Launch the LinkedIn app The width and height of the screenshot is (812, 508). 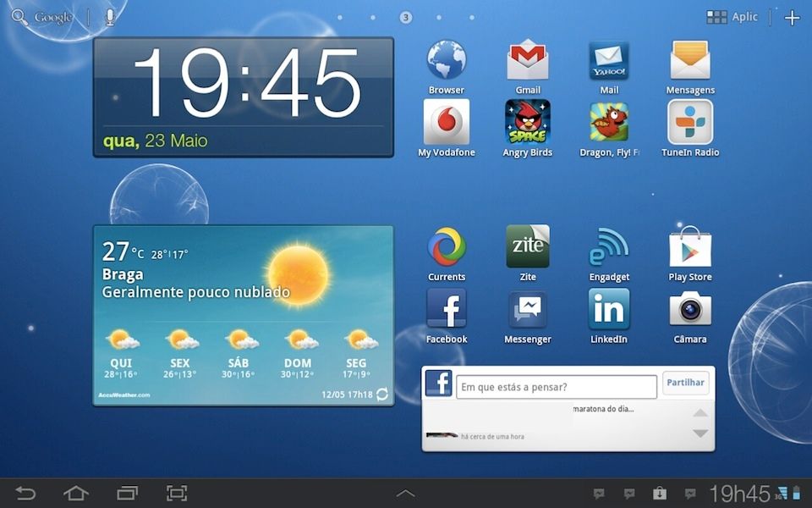point(608,309)
